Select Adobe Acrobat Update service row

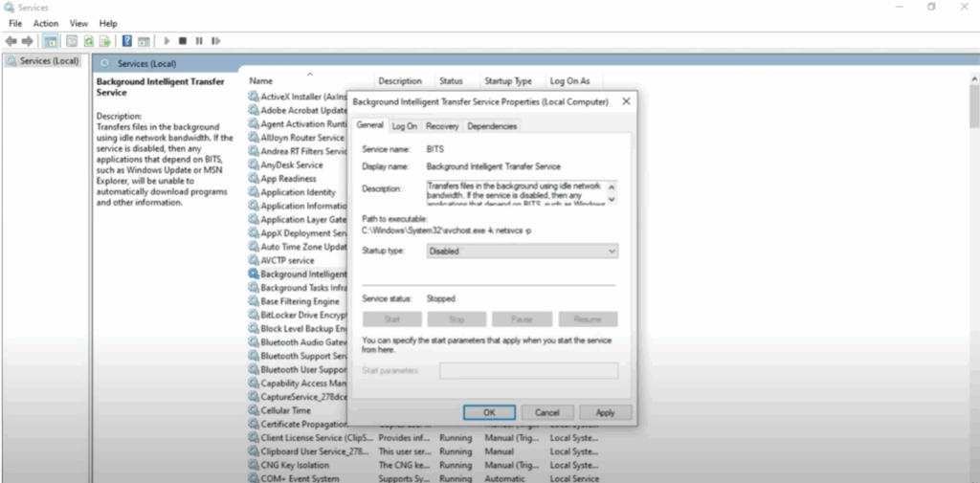coord(298,110)
